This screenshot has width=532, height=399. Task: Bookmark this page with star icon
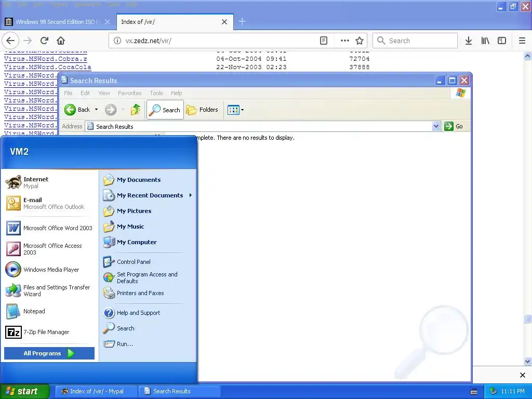[x=360, y=41]
